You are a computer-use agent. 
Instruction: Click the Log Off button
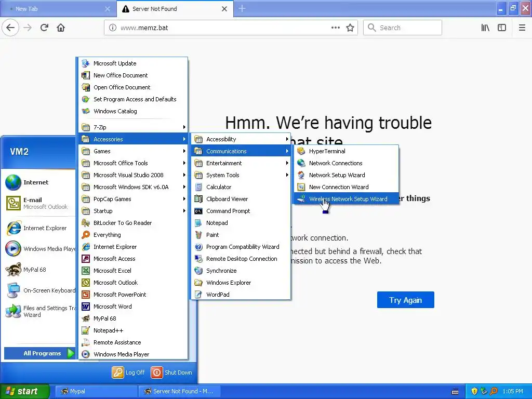[129, 373]
